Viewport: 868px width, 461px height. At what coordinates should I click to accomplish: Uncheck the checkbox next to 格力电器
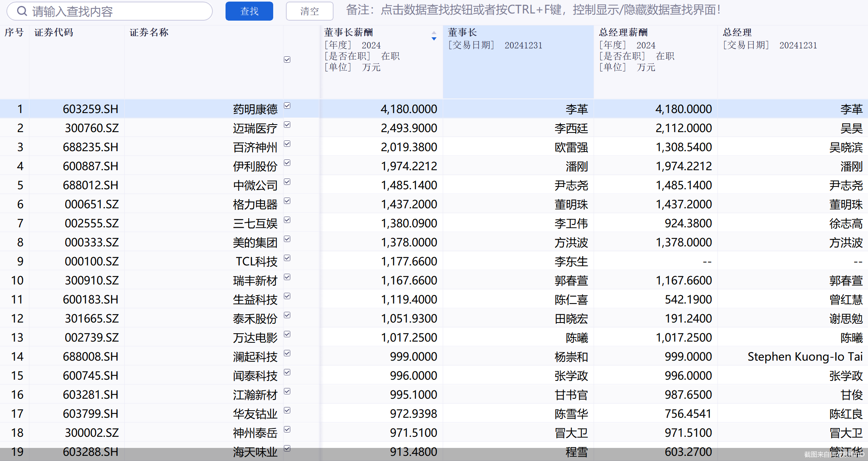(x=287, y=201)
